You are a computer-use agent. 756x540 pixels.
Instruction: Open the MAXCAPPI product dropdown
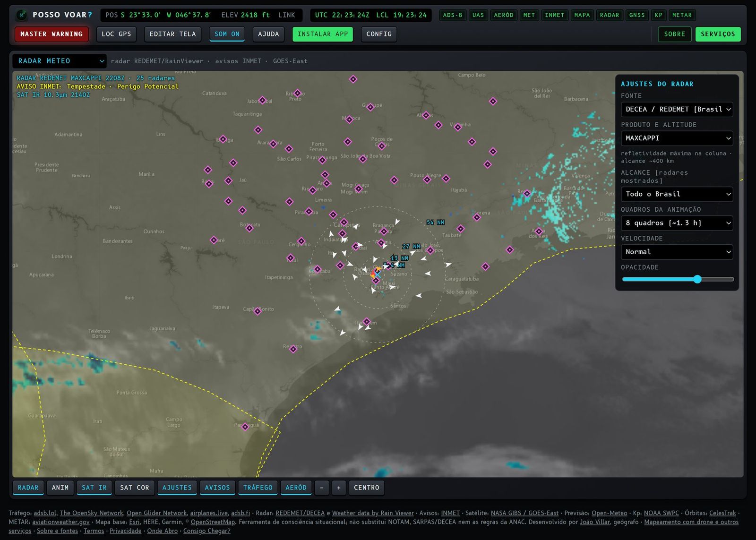pos(677,138)
